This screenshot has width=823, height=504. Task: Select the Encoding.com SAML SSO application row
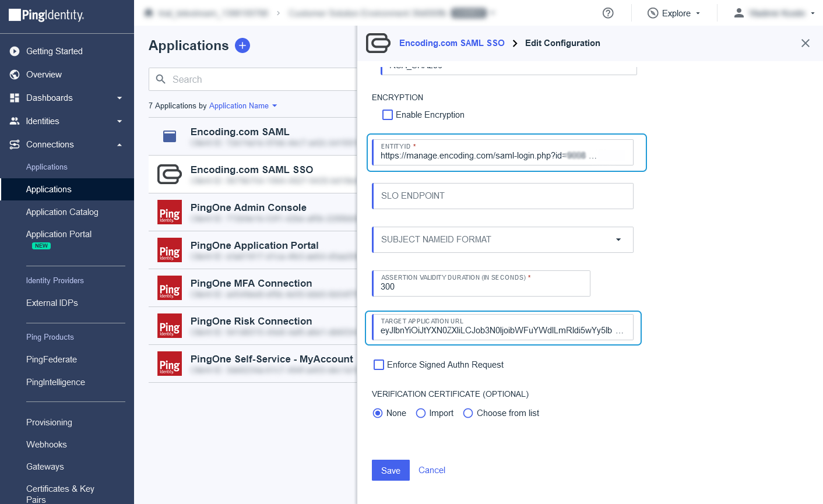253,174
